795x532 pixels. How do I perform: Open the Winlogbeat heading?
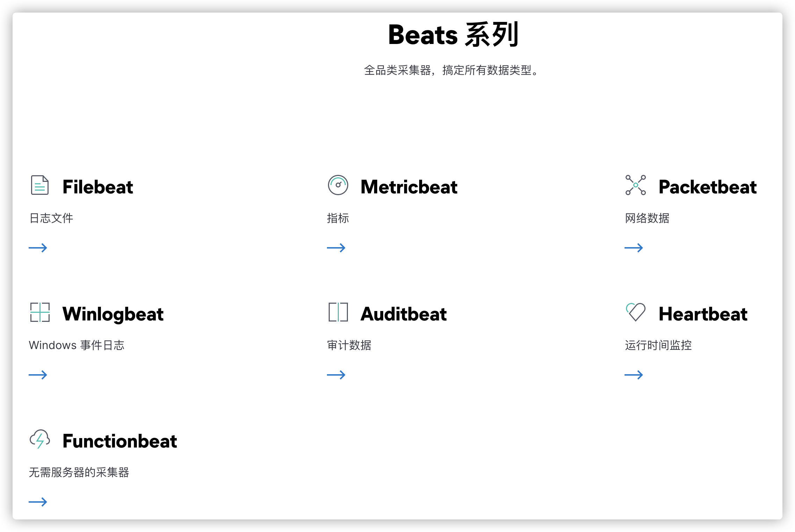click(113, 314)
